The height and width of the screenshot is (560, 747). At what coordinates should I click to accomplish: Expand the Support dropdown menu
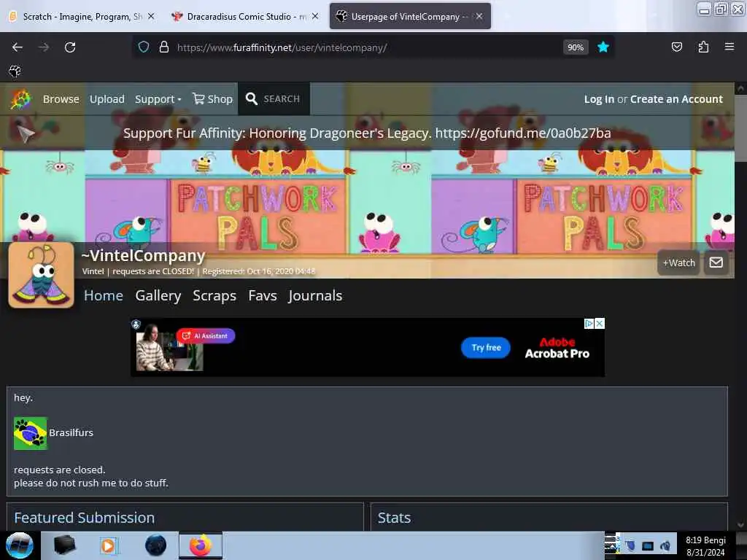click(x=158, y=99)
